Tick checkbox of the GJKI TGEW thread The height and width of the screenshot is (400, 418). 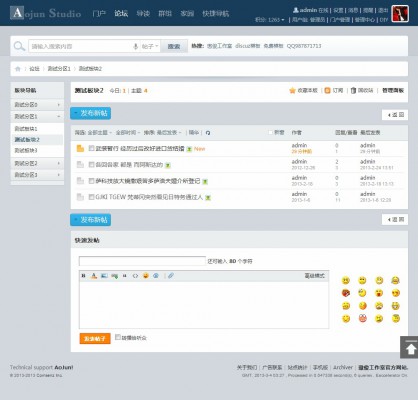pyautogui.click(x=91, y=197)
